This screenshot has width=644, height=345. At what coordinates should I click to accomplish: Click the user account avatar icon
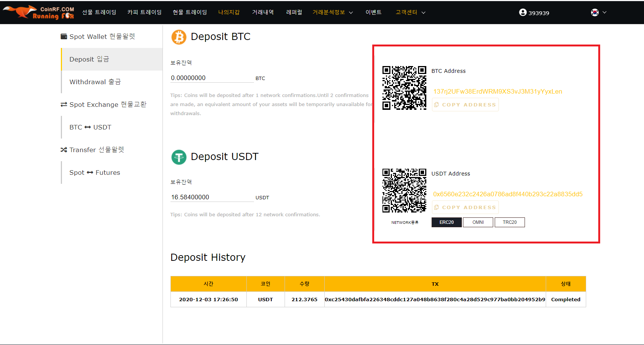click(523, 12)
